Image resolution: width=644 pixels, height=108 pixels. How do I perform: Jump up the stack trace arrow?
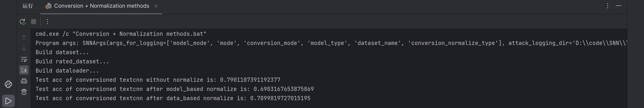(24, 37)
